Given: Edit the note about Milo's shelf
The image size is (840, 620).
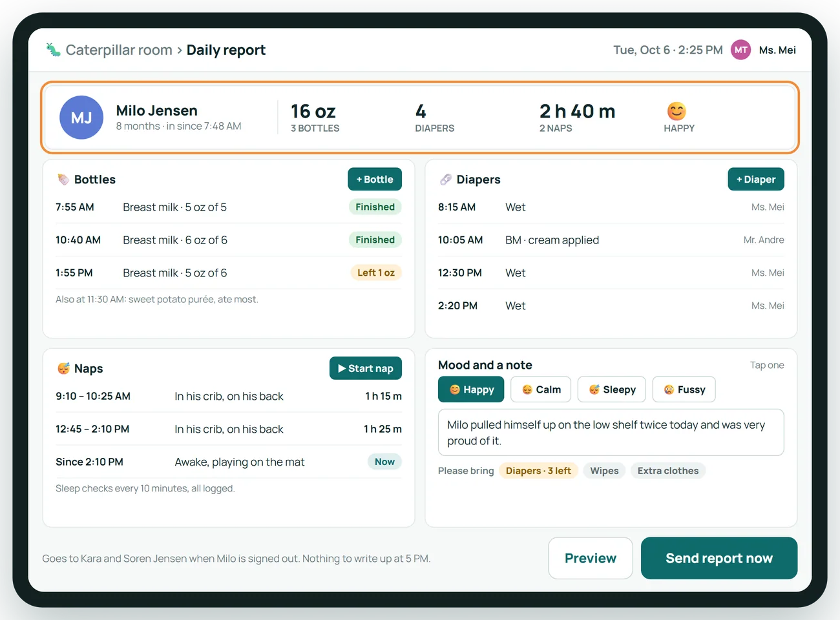Looking at the screenshot, I should pos(611,433).
